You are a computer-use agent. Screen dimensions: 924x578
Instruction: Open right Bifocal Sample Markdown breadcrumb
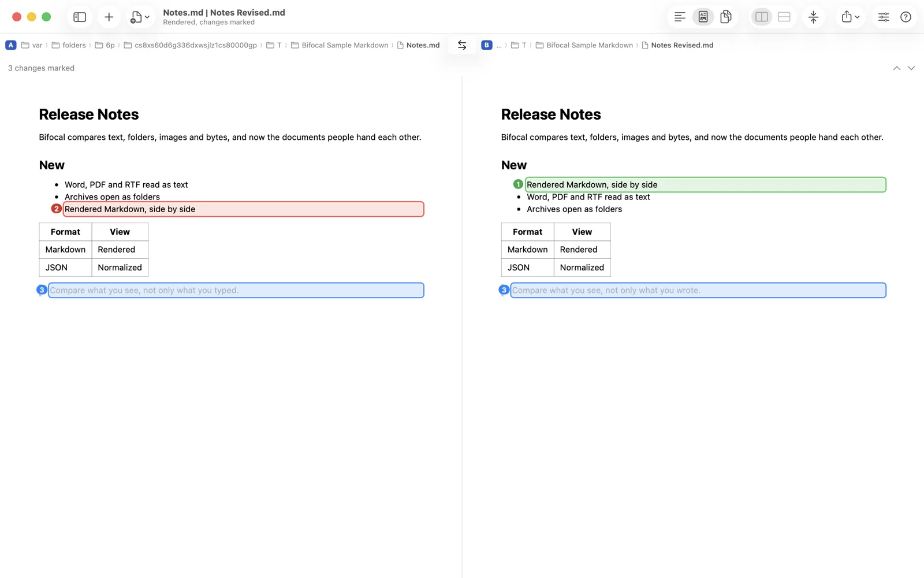[x=584, y=45]
